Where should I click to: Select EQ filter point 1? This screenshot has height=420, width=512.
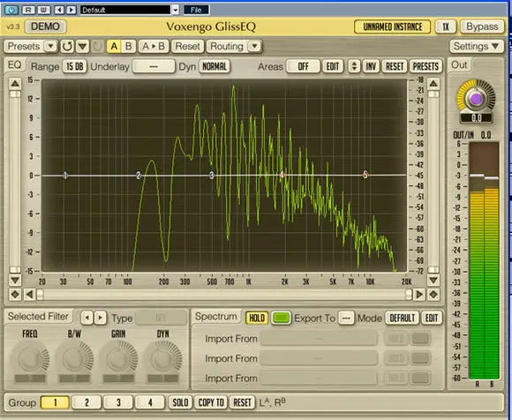(65, 176)
